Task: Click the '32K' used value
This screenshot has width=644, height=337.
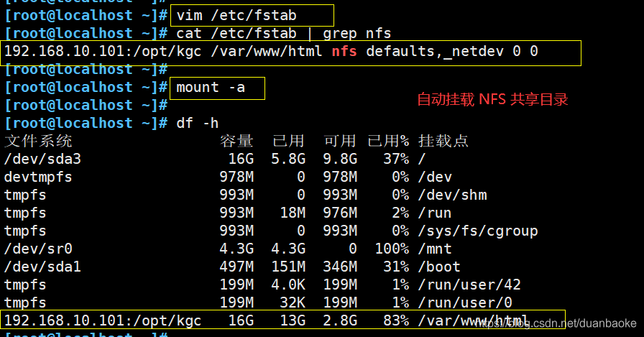Action: [x=293, y=303]
